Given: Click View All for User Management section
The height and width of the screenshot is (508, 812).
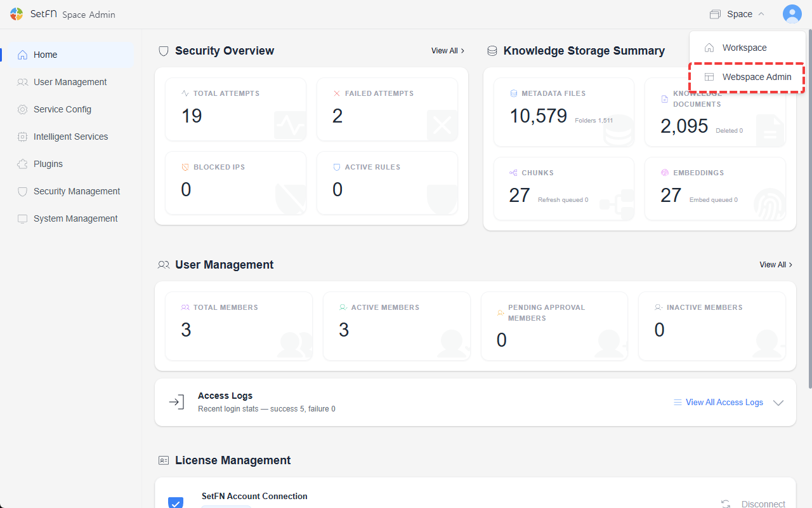Looking at the screenshot, I should click(776, 265).
